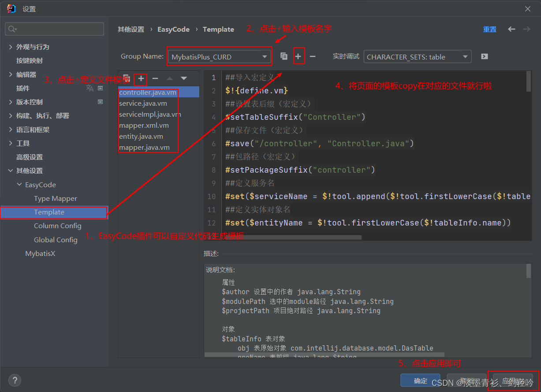Screen dimensions: 541x392
Task: Click EasyCode in the breadcrumb
Action: click(x=173, y=30)
